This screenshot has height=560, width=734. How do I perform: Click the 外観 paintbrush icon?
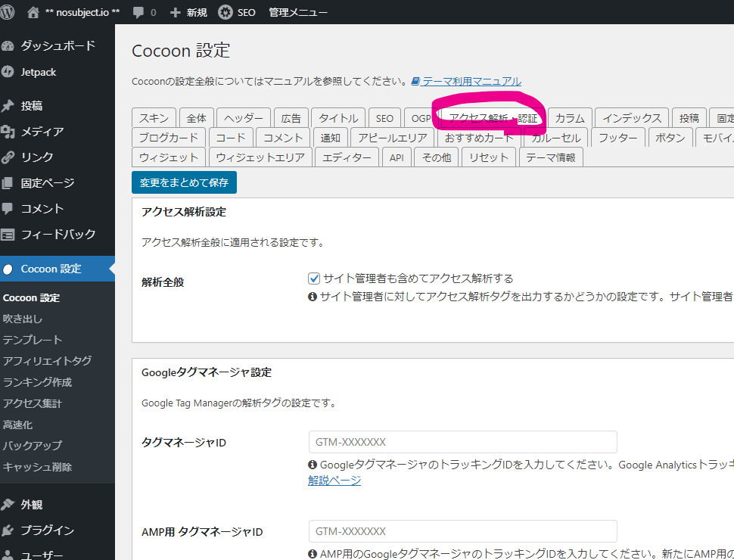click(8, 504)
